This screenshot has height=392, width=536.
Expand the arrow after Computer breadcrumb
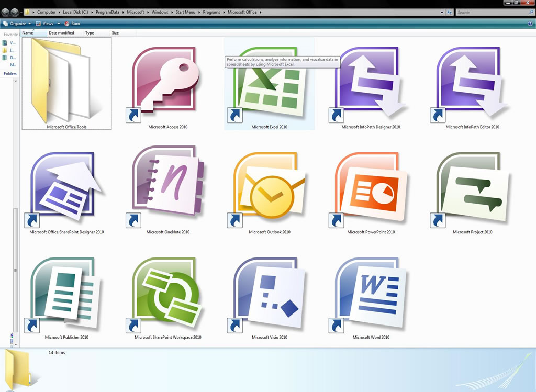tap(59, 12)
